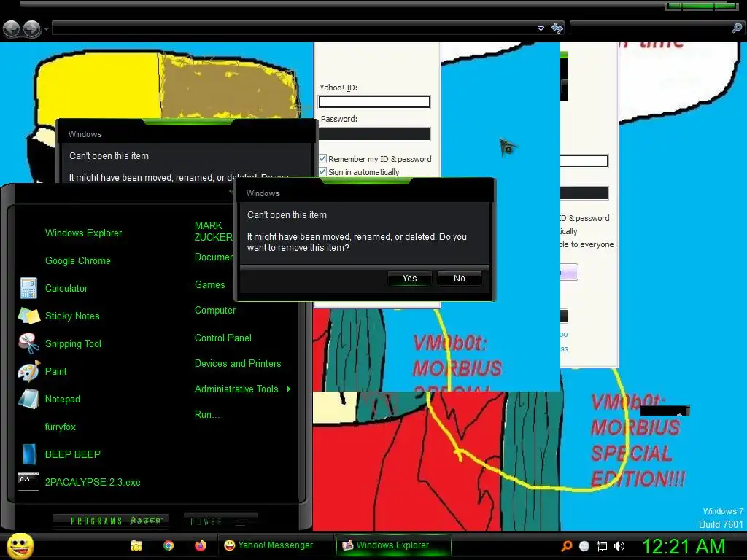Click the orange magnifier tray icon
Image resolution: width=747 pixels, height=560 pixels.
566,545
